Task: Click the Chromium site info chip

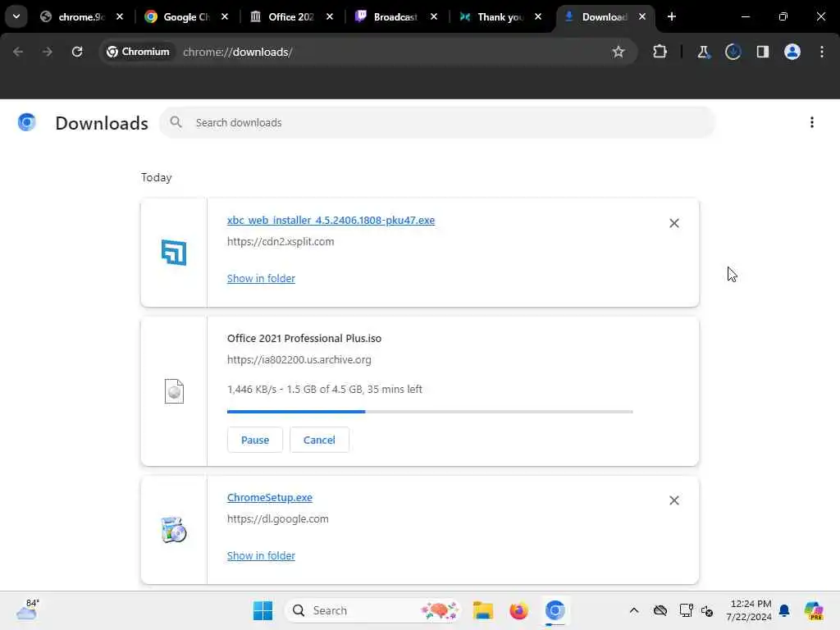Action: coord(138,52)
